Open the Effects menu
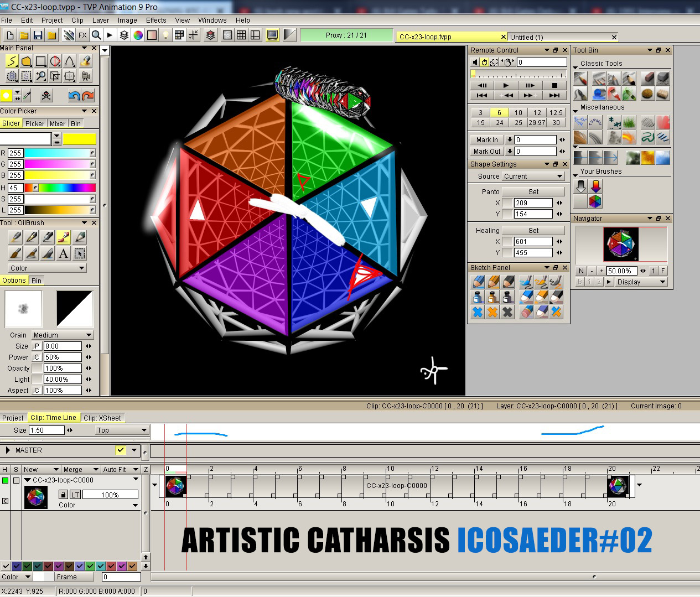This screenshot has width=700, height=597. coord(156,20)
